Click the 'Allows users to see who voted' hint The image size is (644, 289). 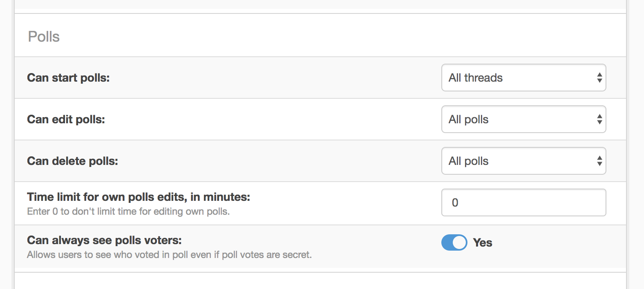169,255
